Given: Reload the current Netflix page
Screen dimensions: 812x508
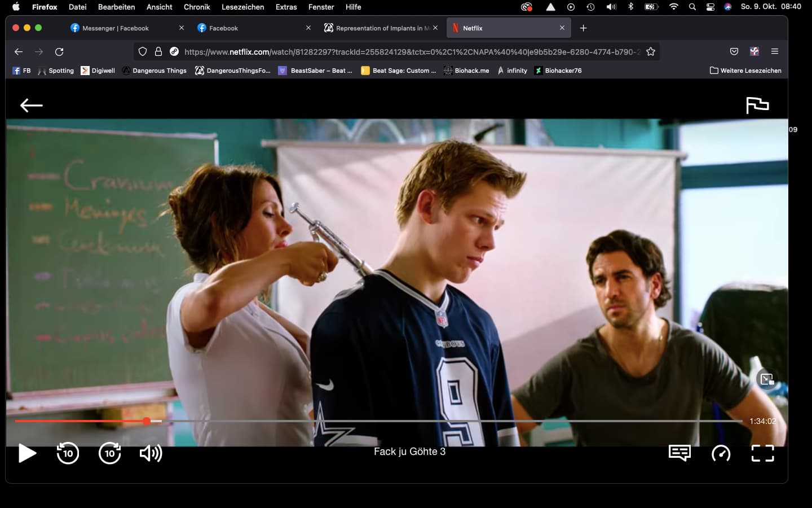Looking at the screenshot, I should click(59, 51).
